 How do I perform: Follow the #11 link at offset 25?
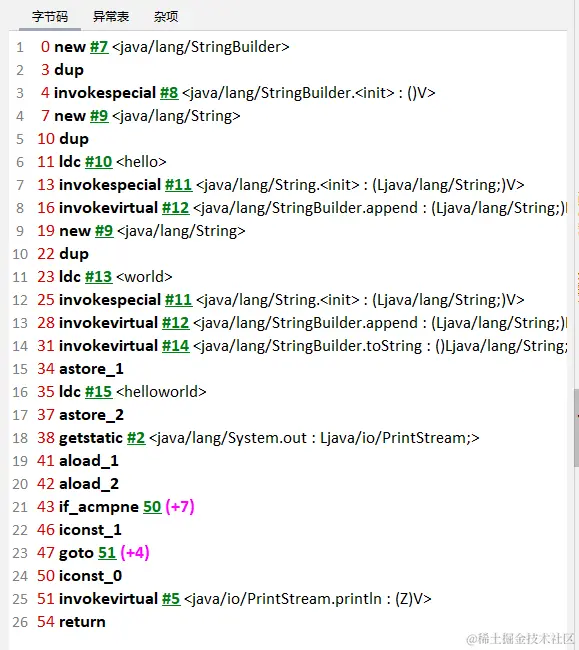point(178,300)
